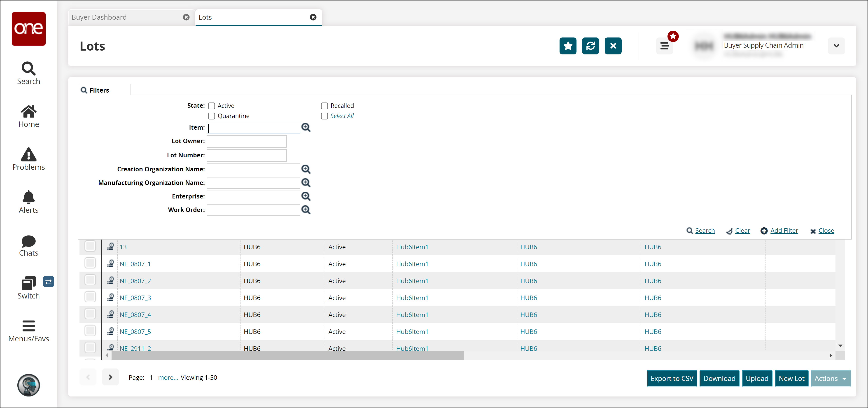Click the hamburger menu icon in top bar

[665, 46]
